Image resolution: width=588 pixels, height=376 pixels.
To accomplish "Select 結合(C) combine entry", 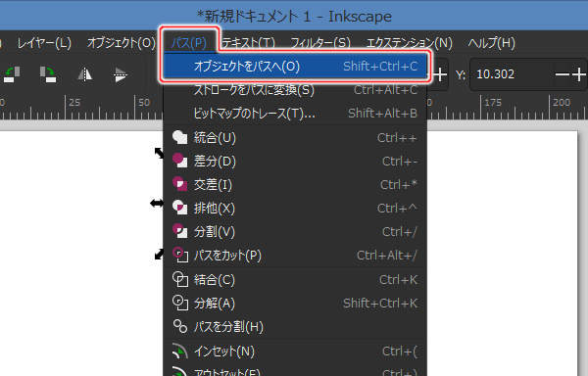I will click(295, 280).
